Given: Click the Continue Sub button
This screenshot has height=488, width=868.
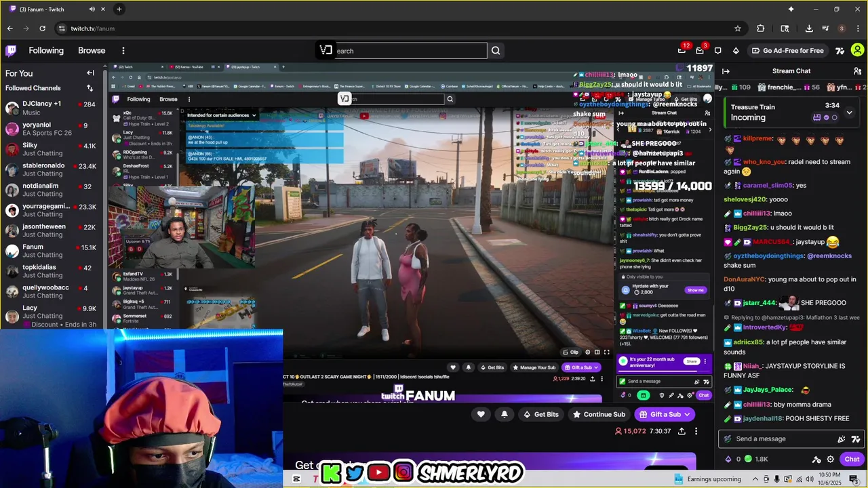Looking at the screenshot, I should coord(599,414).
